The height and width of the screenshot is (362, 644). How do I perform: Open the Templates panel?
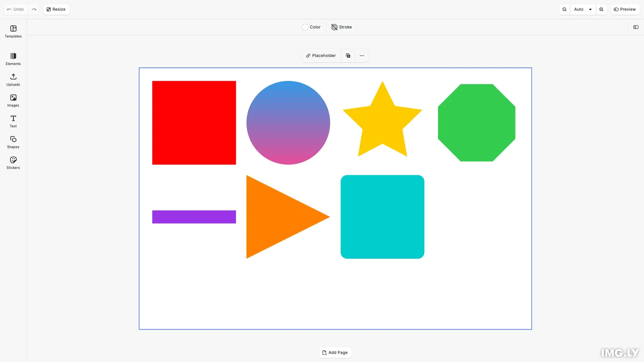click(13, 32)
